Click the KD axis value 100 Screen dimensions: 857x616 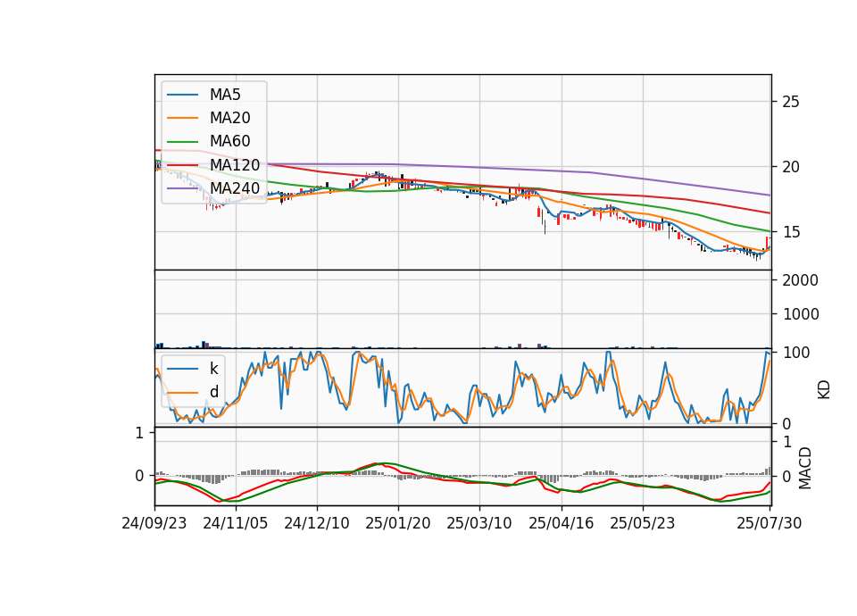[796, 353]
